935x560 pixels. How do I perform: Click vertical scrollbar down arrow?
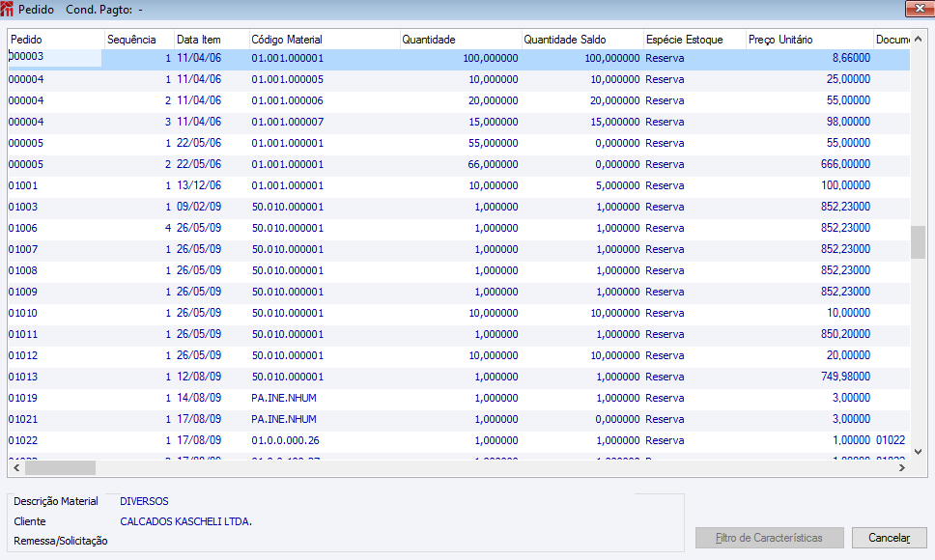pos(919,452)
